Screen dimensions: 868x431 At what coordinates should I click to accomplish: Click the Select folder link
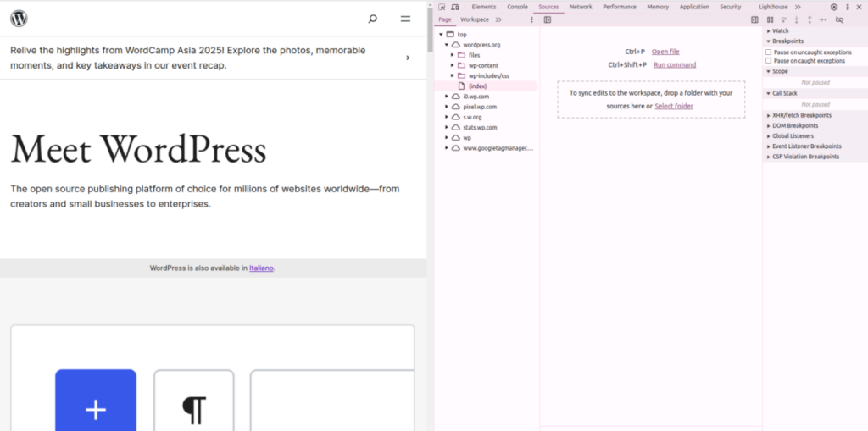tap(674, 106)
